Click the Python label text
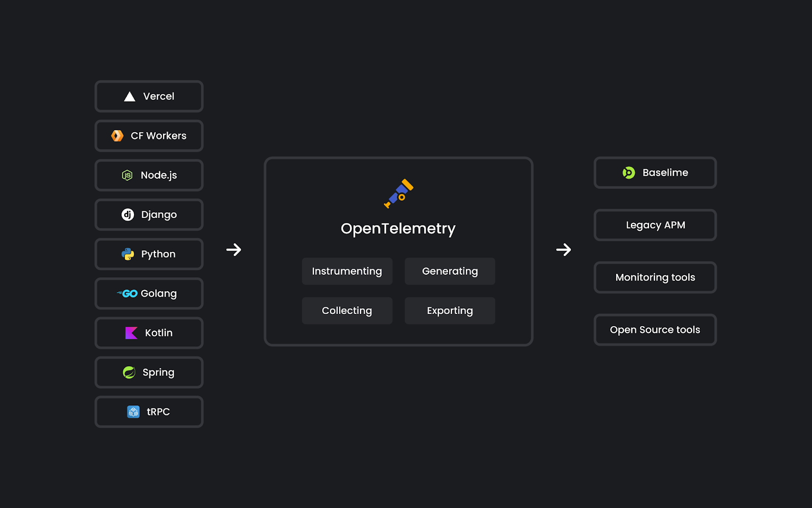 coord(158,254)
